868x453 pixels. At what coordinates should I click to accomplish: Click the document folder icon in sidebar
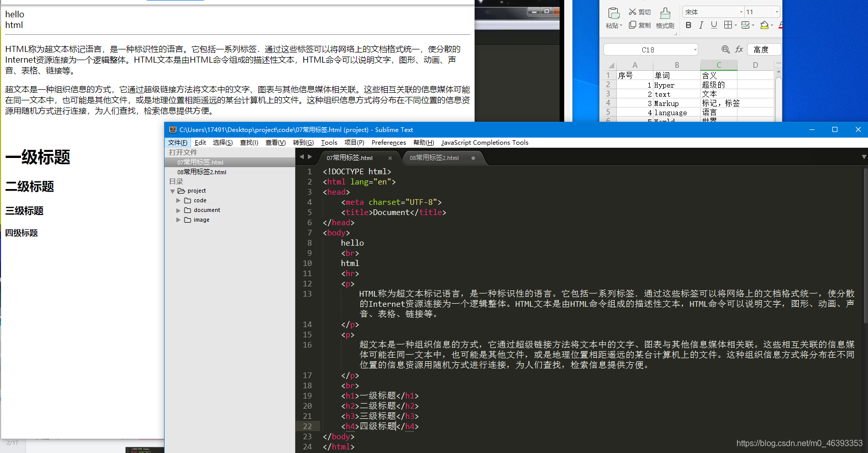188,210
